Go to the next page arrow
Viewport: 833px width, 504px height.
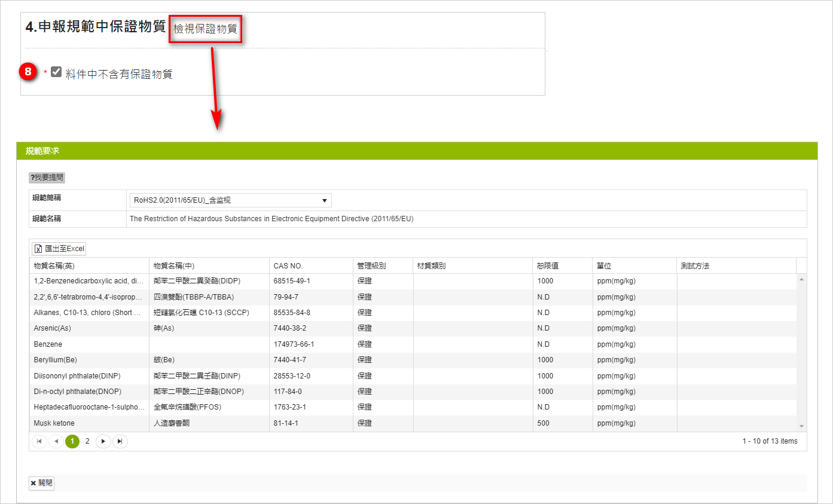(x=103, y=441)
